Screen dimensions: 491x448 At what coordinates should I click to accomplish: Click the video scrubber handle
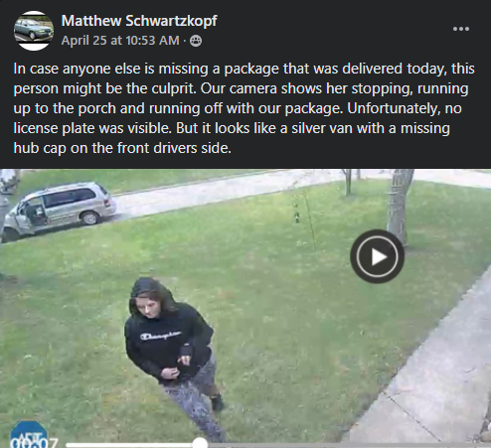(200, 443)
